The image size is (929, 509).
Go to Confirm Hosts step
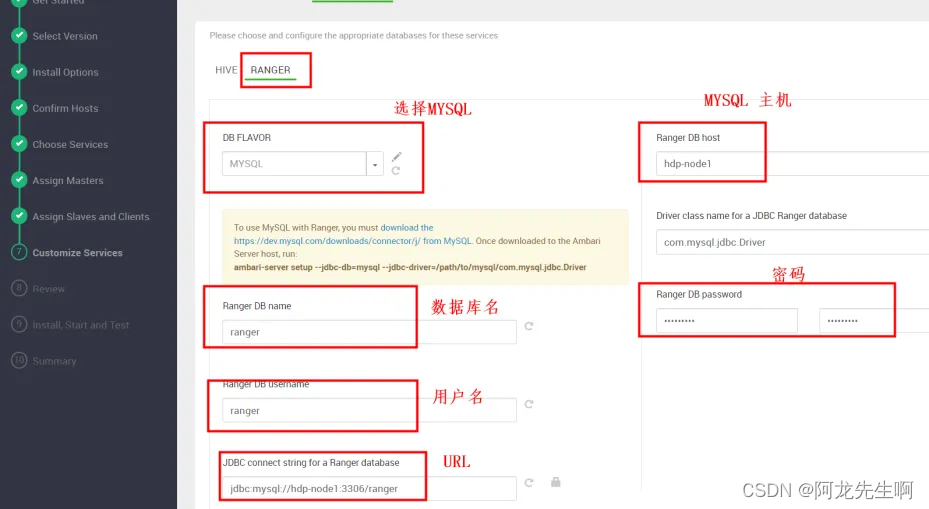click(65, 108)
